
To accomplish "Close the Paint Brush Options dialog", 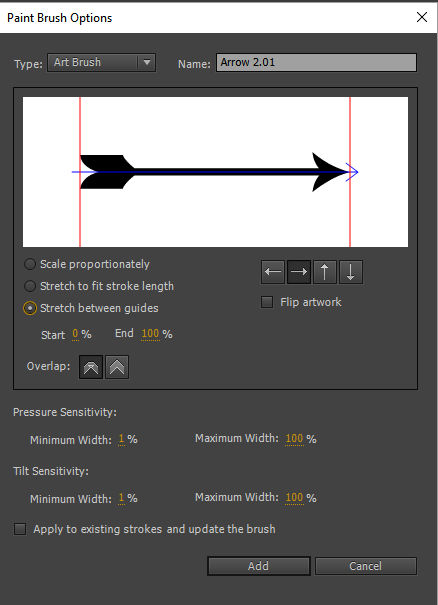I will click(x=422, y=17).
